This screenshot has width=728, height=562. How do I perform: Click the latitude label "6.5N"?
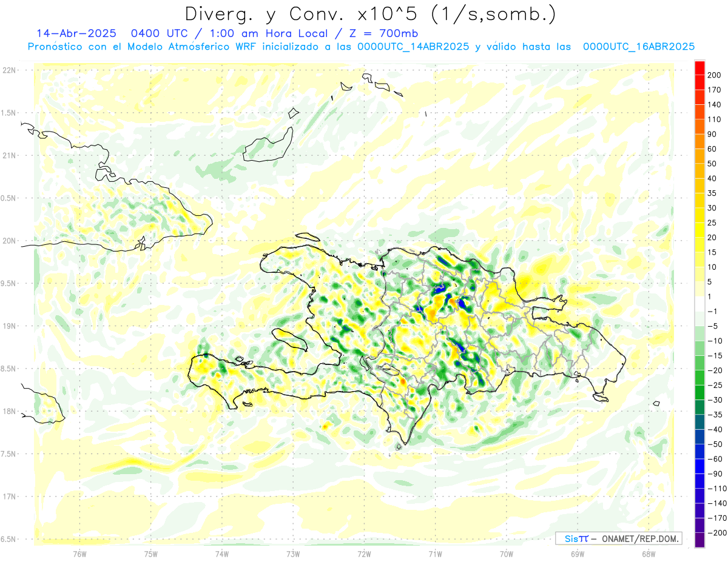8,539
